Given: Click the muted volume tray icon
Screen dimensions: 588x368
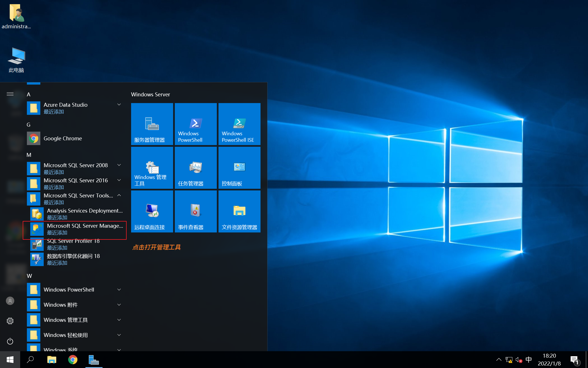Looking at the screenshot, I should (519, 360).
